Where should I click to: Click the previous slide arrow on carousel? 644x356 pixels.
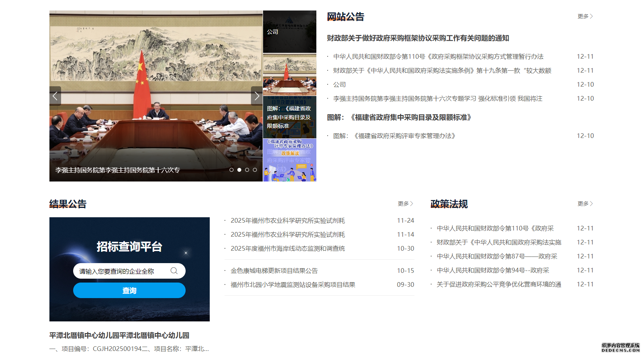(55, 96)
